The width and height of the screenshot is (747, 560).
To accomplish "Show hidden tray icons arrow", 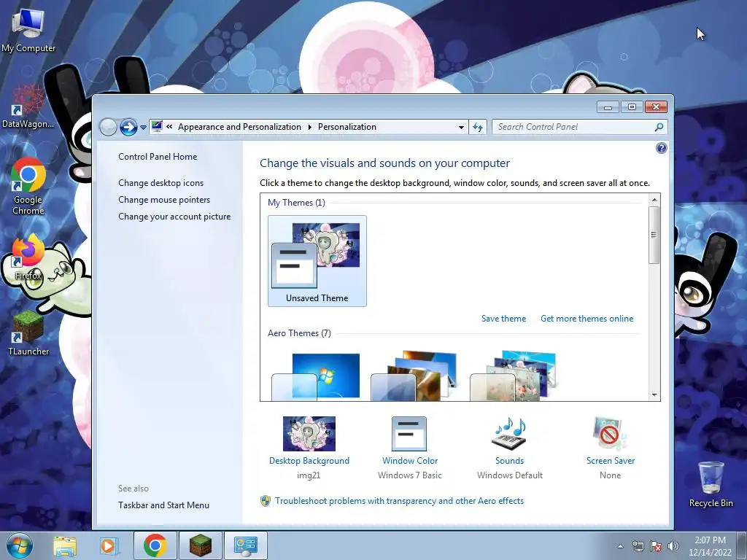I will (620, 546).
